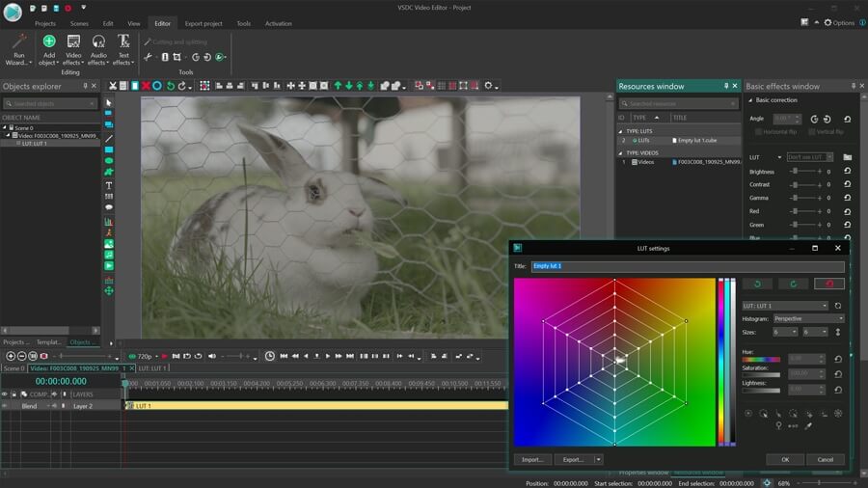Click the timeline zoom-in plus icon

click(11, 356)
